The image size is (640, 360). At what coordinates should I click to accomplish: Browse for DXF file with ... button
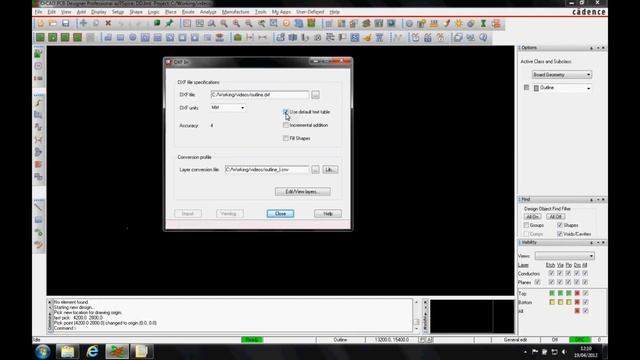click(316, 95)
